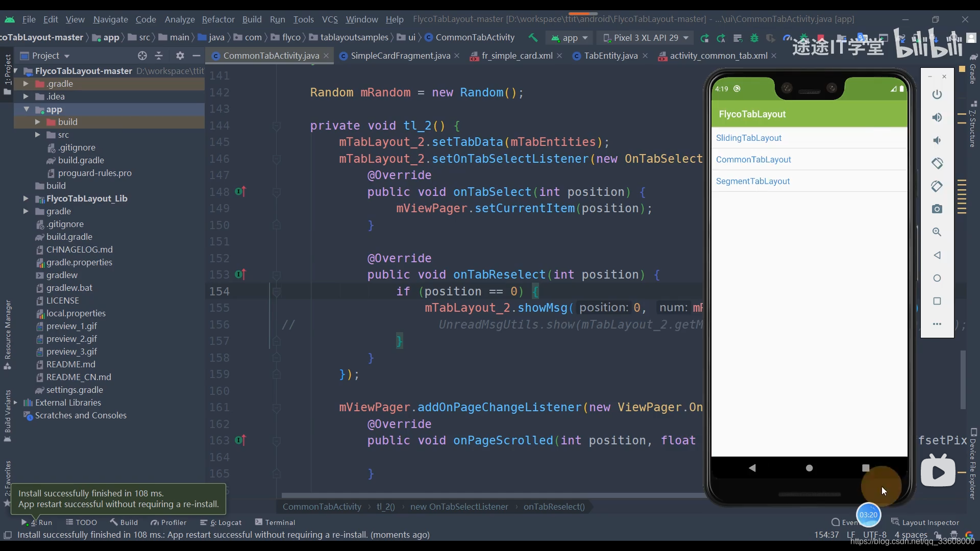Click the Make Project hammer icon
The width and height of the screenshot is (980, 551).
click(x=533, y=38)
